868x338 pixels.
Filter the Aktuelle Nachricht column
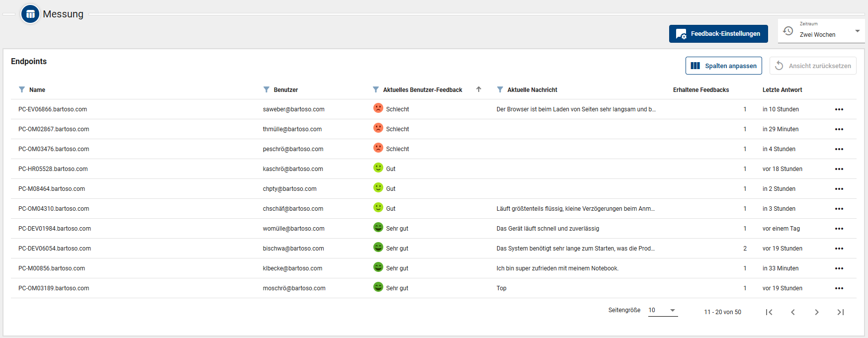click(x=500, y=90)
